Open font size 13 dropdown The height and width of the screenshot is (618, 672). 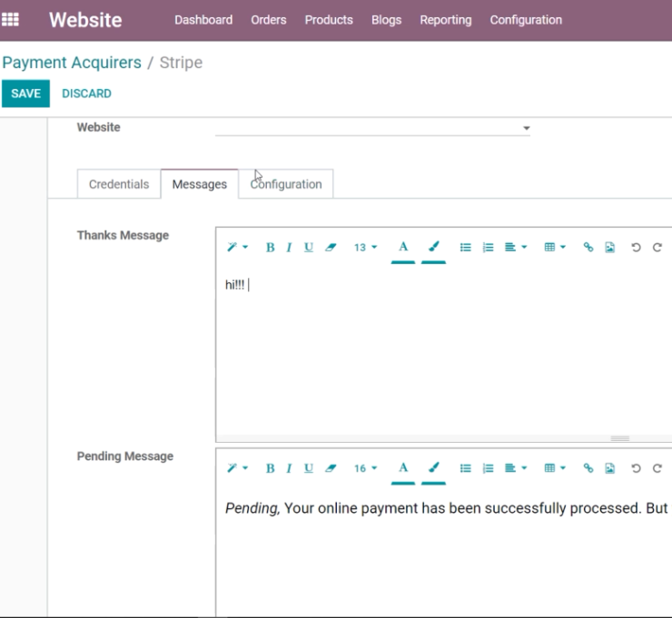tap(365, 248)
